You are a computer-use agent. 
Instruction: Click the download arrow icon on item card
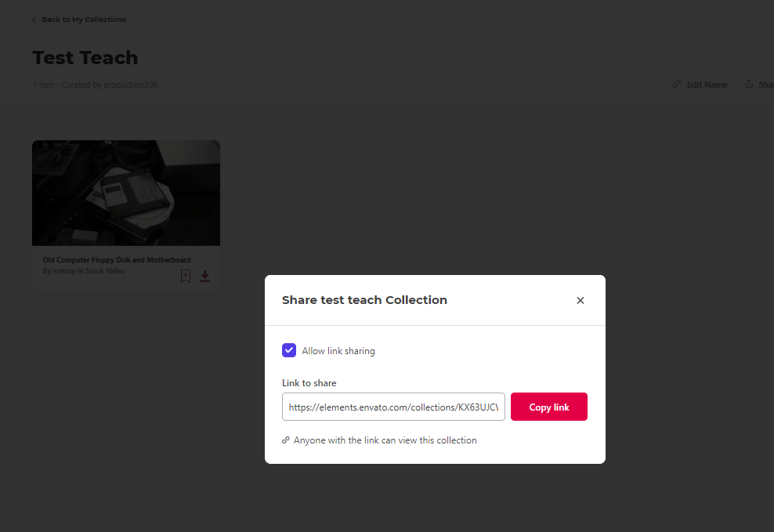(204, 277)
